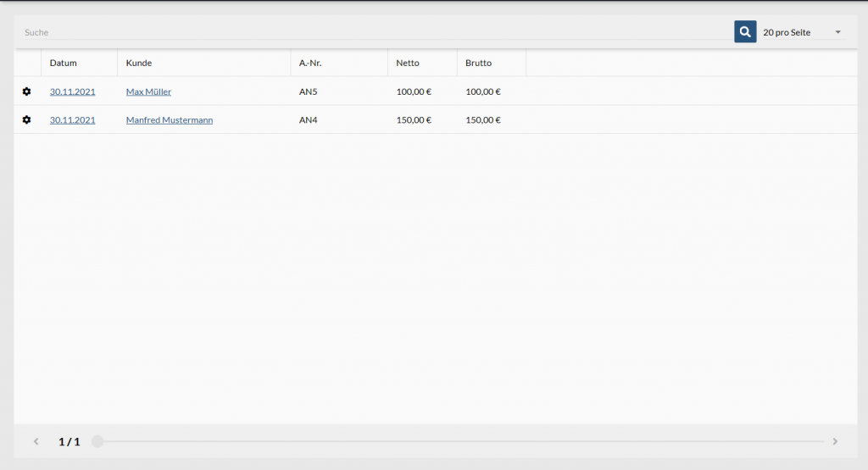Open the gear menu for Manfred Mustermann row
The height and width of the screenshot is (470, 868).
[26, 120]
